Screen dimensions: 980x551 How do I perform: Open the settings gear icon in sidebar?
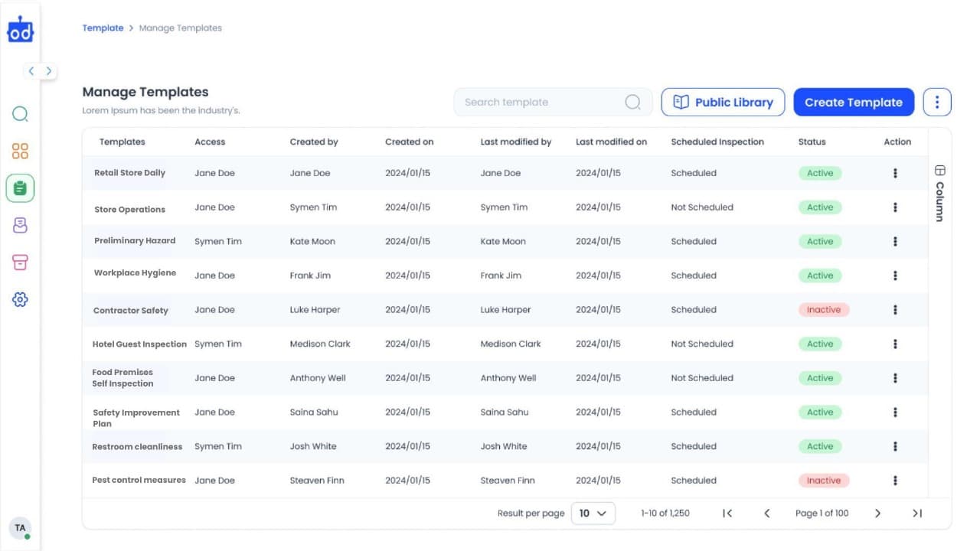coord(21,300)
